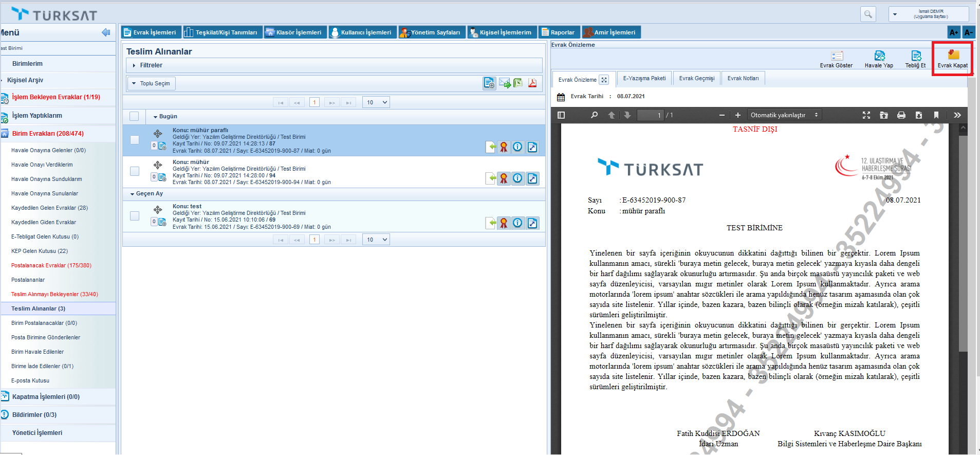Screen dimensions: 980x455
Task: Check the box for mühür paraflı document
Action: 135,140
